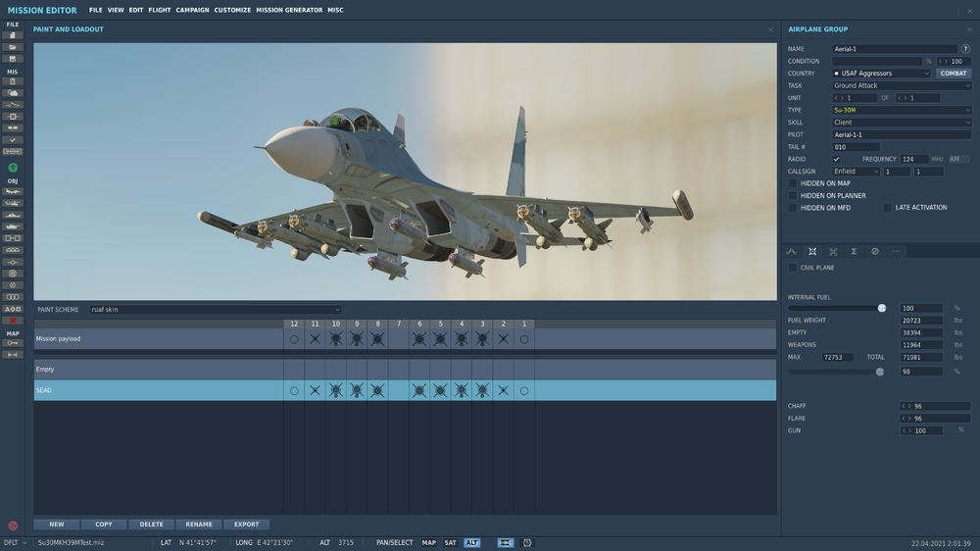
Task: Open the drone-shaped tab icon
Action: 833,251
